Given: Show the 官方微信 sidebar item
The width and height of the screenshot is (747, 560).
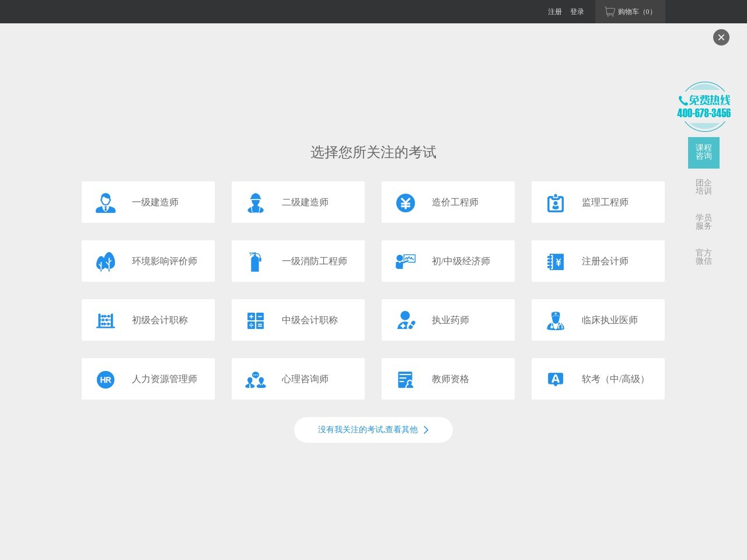Looking at the screenshot, I should (703, 257).
